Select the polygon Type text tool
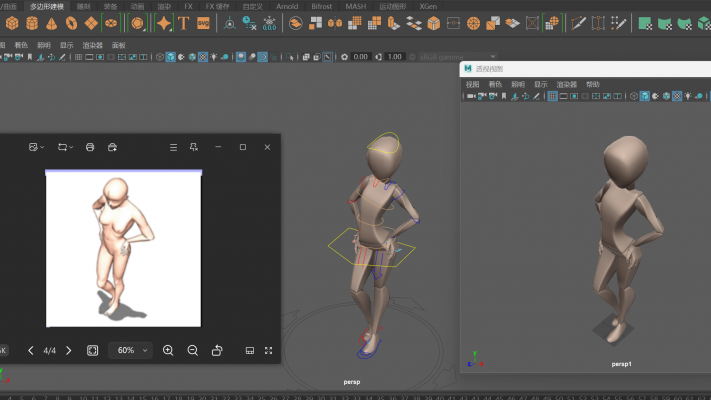This screenshot has height=400, width=711. (x=184, y=23)
